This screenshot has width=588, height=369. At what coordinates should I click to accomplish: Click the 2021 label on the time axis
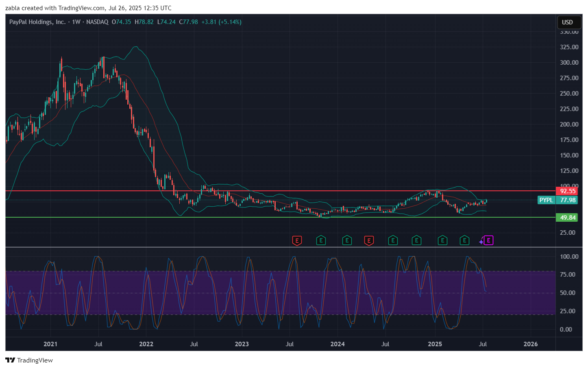[50, 344]
